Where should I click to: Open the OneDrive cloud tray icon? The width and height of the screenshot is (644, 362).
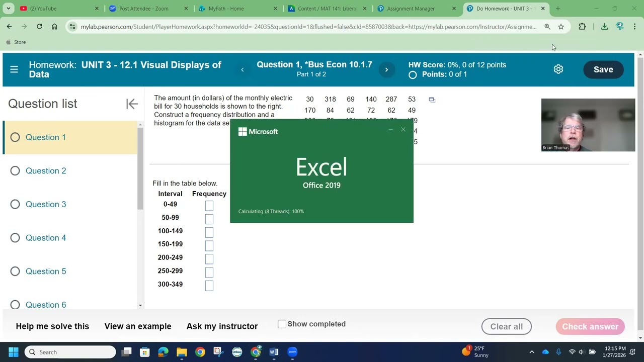(x=545, y=352)
